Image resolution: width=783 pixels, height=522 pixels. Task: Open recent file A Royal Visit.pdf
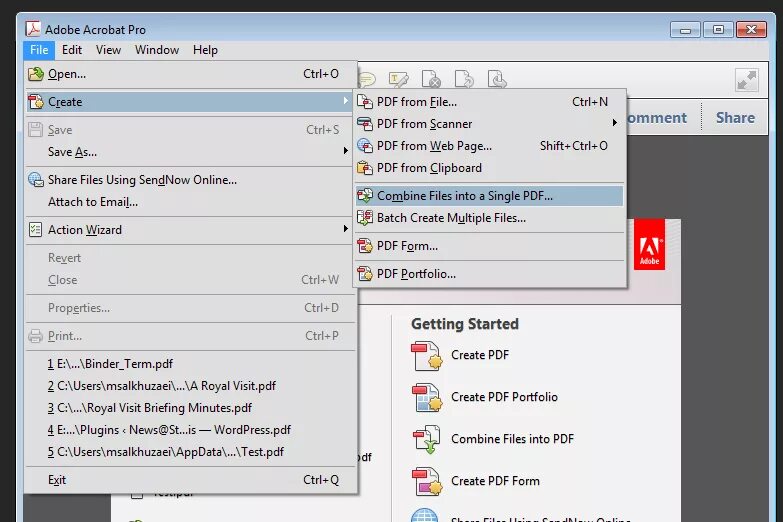pos(190,386)
